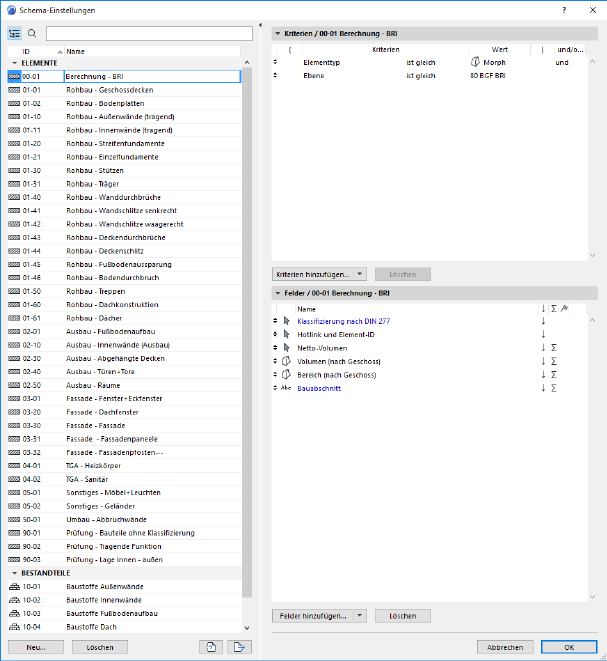607x661 pixels.
Task: Select Rohbau - Wanddurchbrüche schema
Action: click(x=124, y=197)
